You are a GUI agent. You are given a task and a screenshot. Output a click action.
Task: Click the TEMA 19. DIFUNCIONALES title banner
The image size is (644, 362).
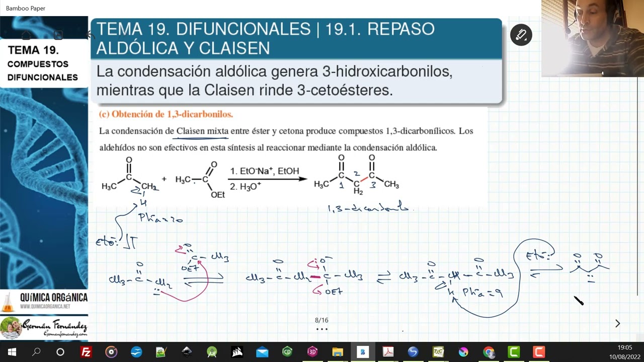296,38
